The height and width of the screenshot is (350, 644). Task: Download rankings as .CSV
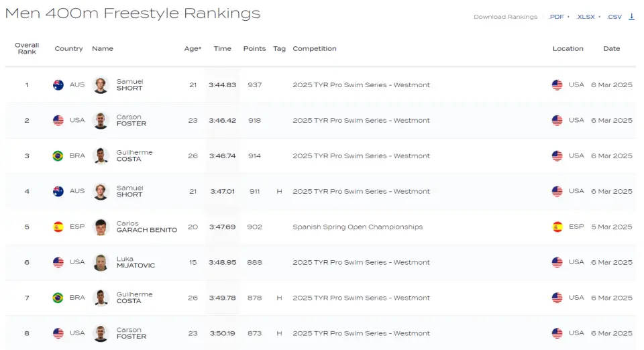[x=614, y=17]
